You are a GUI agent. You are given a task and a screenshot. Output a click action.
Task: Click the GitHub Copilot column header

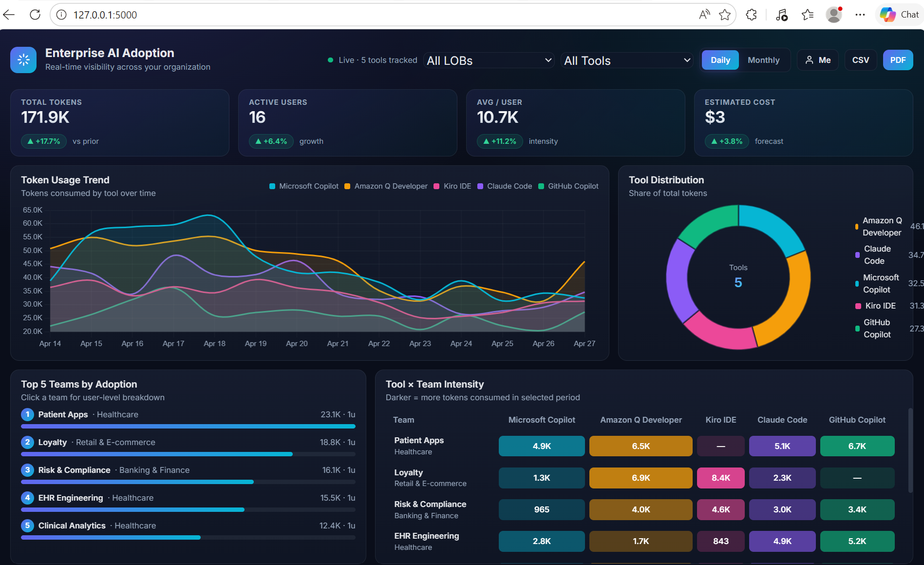(x=857, y=420)
